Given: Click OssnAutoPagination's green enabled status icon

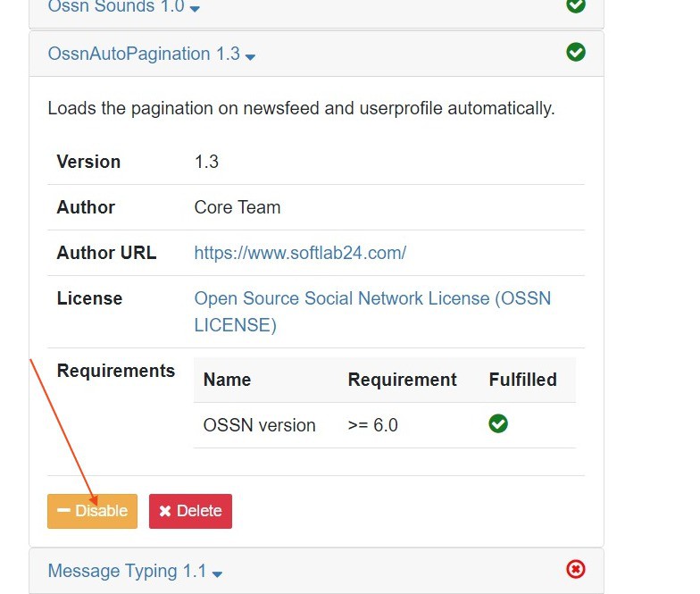Looking at the screenshot, I should click(x=576, y=53).
